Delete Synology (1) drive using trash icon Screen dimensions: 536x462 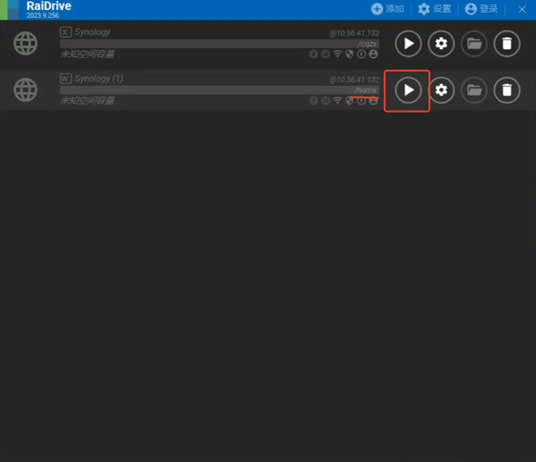507,90
